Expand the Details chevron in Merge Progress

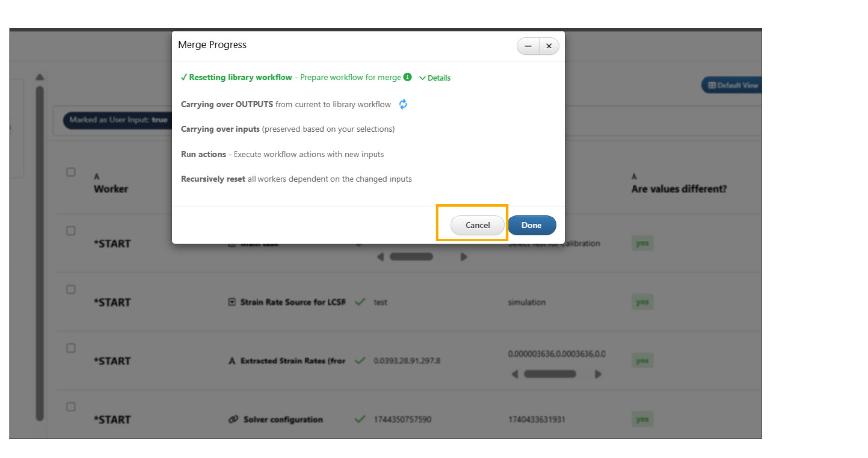point(435,78)
